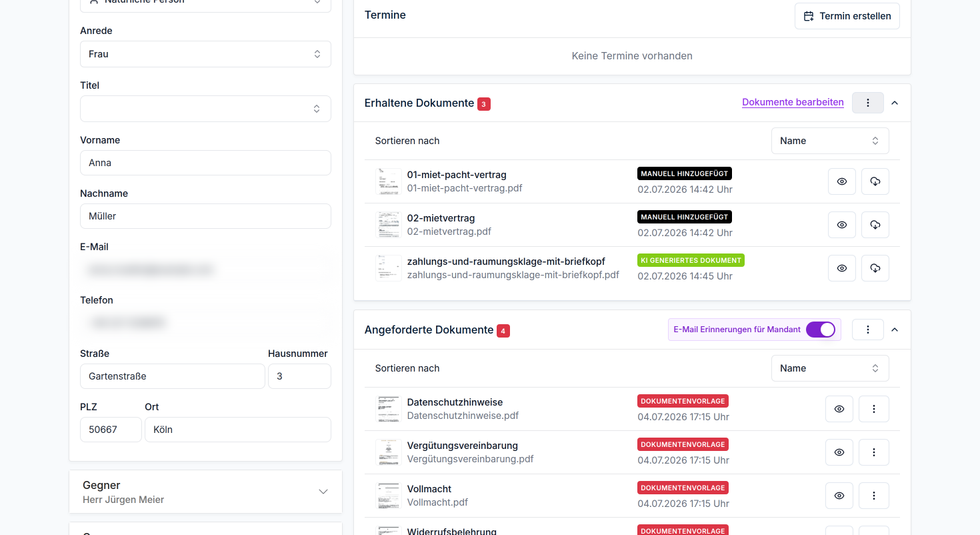The height and width of the screenshot is (535, 980).
Task: Open the Titel dropdown
Action: [205, 109]
